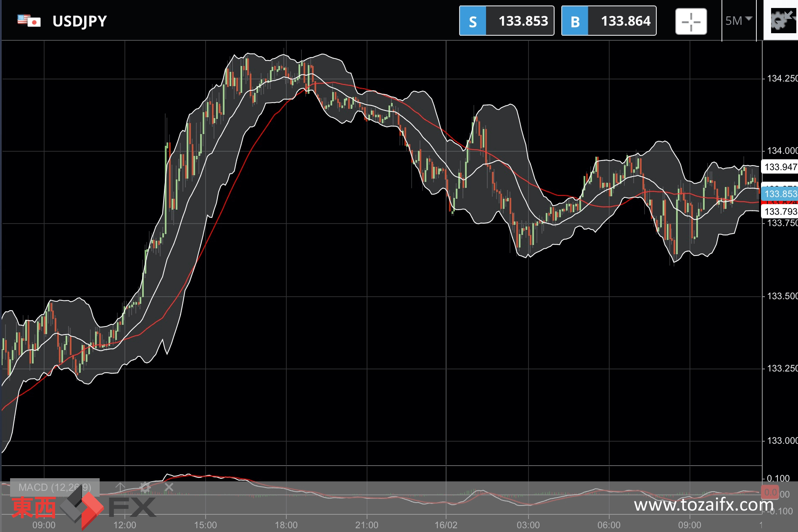798x532 pixels.
Task: Open the crosshair cursor tool
Action: click(x=691, y=21)
